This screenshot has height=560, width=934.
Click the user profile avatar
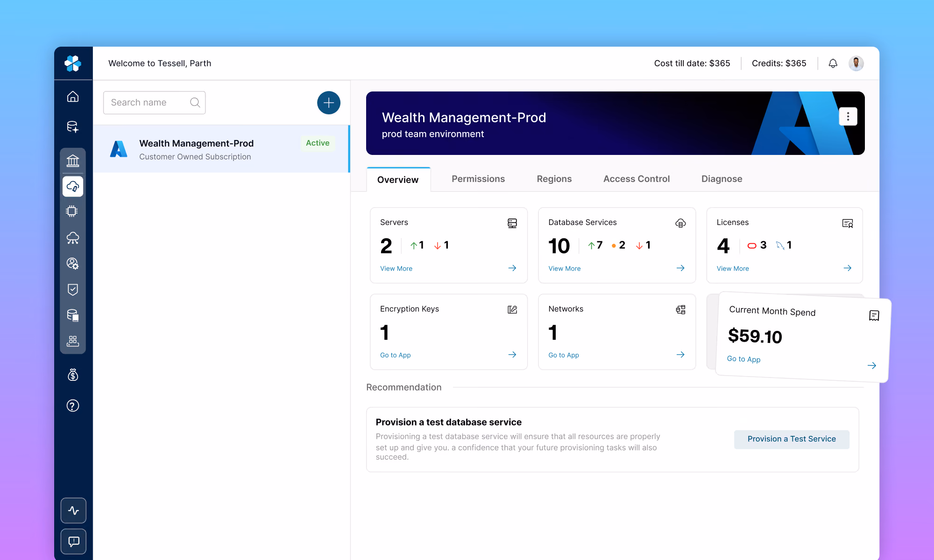pyautogui.click(x=856, y=63)
